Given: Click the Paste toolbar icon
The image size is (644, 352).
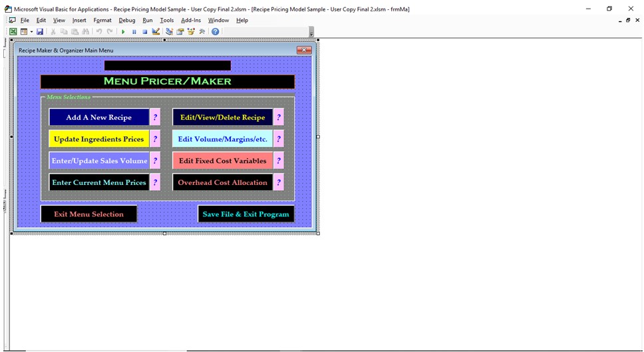Looking at the screenshot, I should [x=75, y=31].
